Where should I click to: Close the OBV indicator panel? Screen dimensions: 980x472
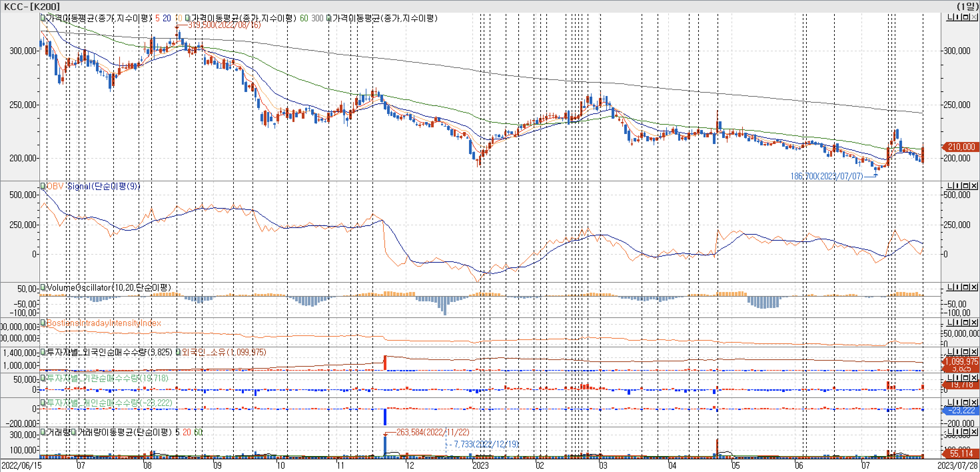coord(974,185)
